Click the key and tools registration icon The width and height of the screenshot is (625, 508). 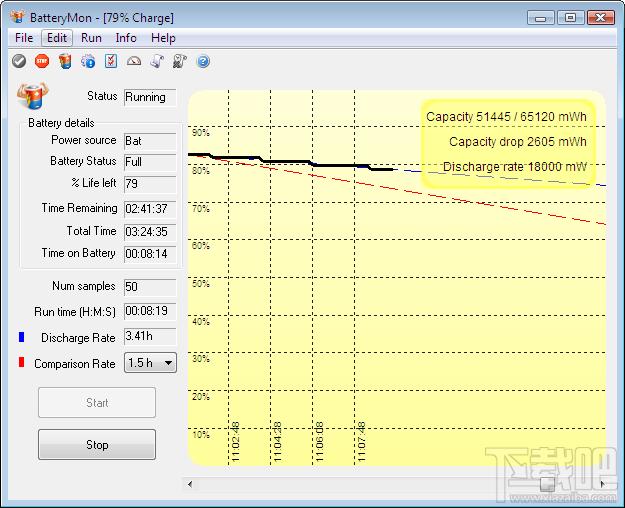[x=180, y=61]
